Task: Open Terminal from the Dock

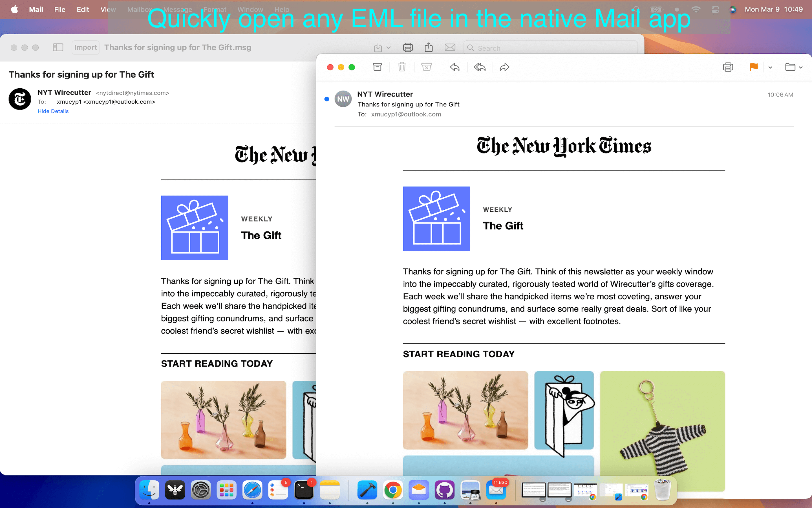Action: (304, 490)
